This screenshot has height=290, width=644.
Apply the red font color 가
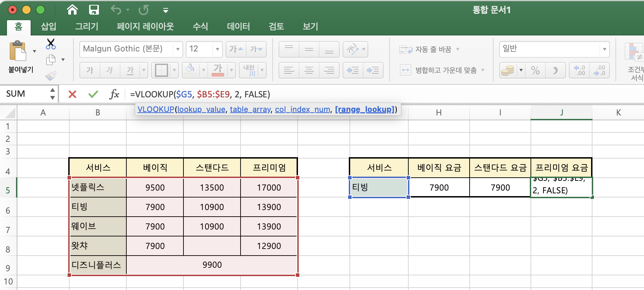click(218, 70)
